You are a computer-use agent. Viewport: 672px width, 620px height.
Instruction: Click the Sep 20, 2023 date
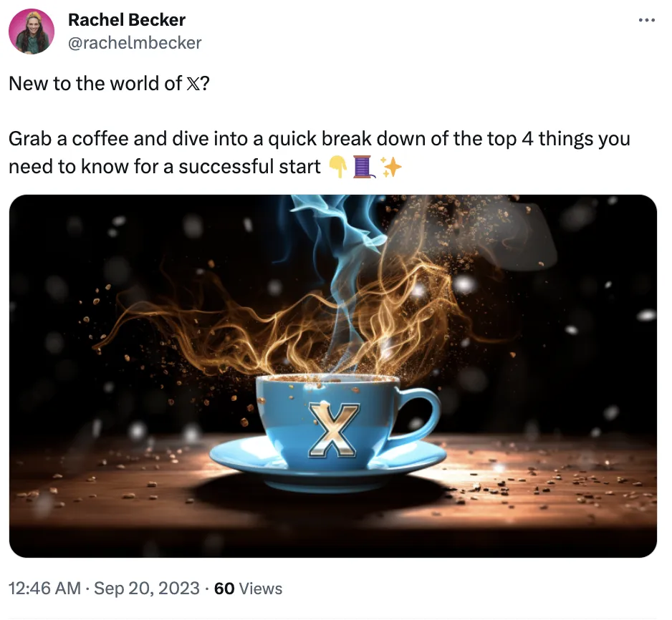(x=147, y=588)
